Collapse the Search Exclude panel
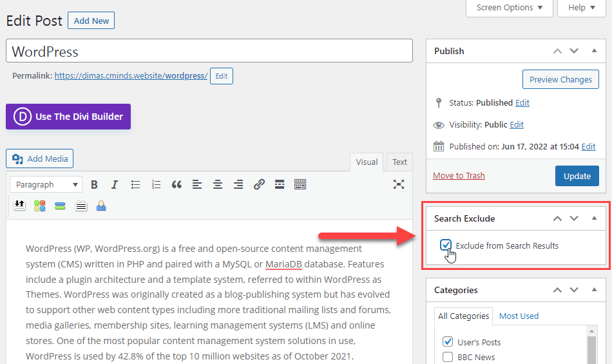Image resolution: width=612 pixels, height=364 pixels. tap(594, 218)
